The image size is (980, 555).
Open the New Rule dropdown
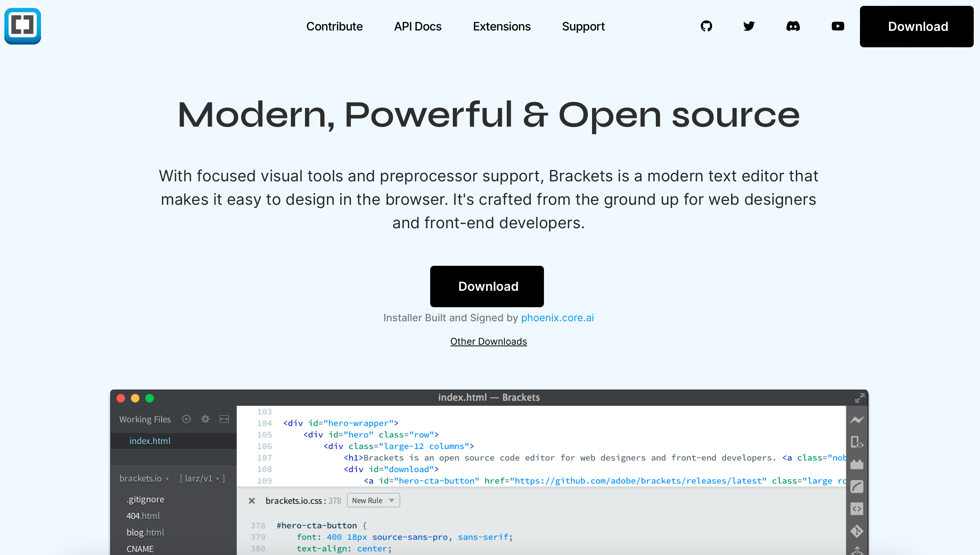point(373,500)
